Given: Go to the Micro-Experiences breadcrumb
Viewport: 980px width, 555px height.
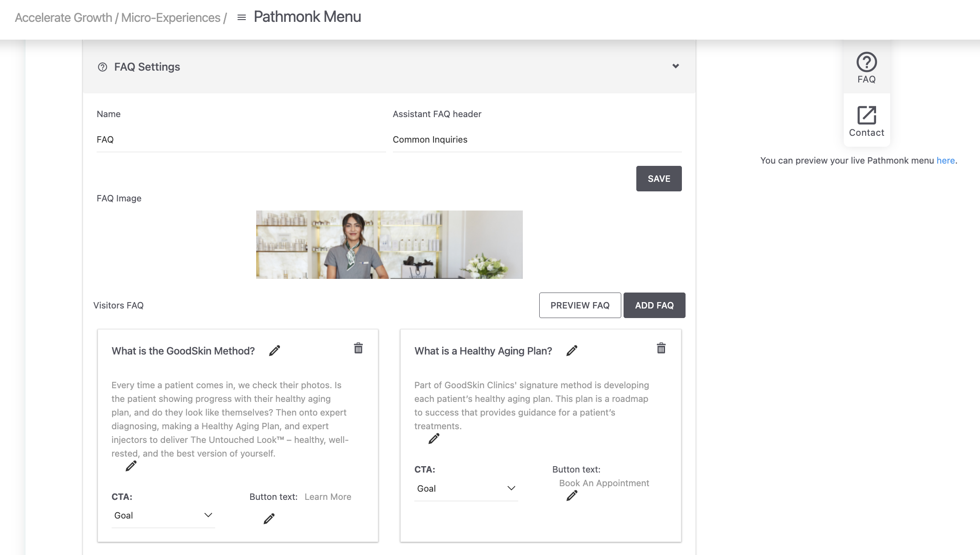Looking at the screenshot, I should click(x=170, y=17).
